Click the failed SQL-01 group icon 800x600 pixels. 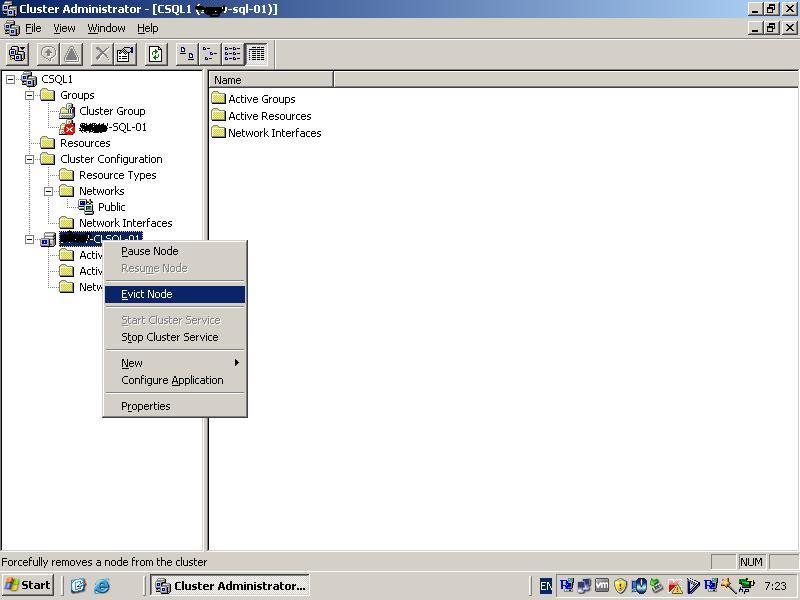pos(67,127)
